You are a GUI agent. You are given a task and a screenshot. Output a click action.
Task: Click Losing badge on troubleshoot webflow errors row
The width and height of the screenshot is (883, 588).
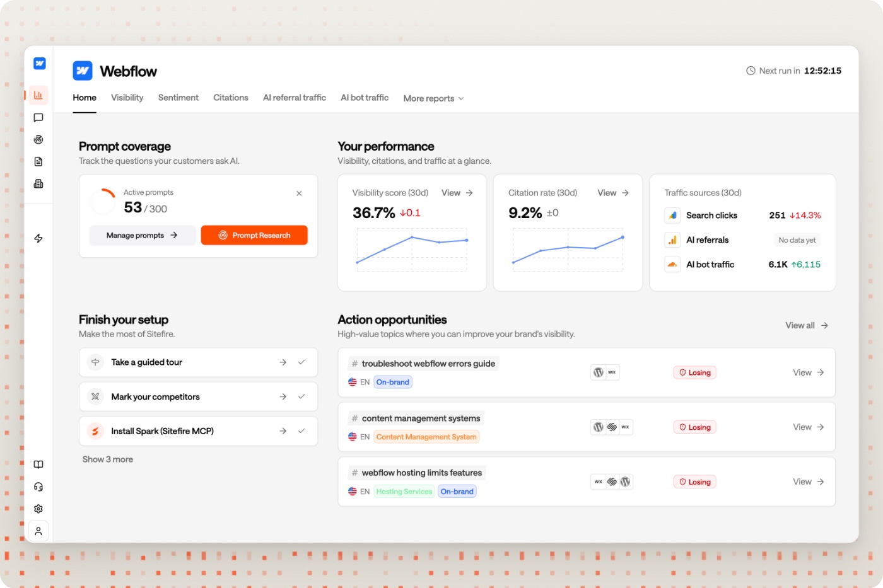click(695, 372)
